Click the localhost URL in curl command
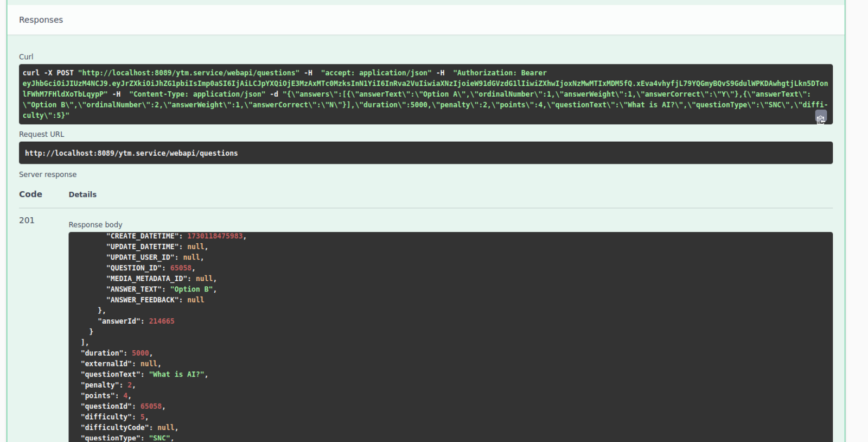The image size is (868, 442). 188,73
